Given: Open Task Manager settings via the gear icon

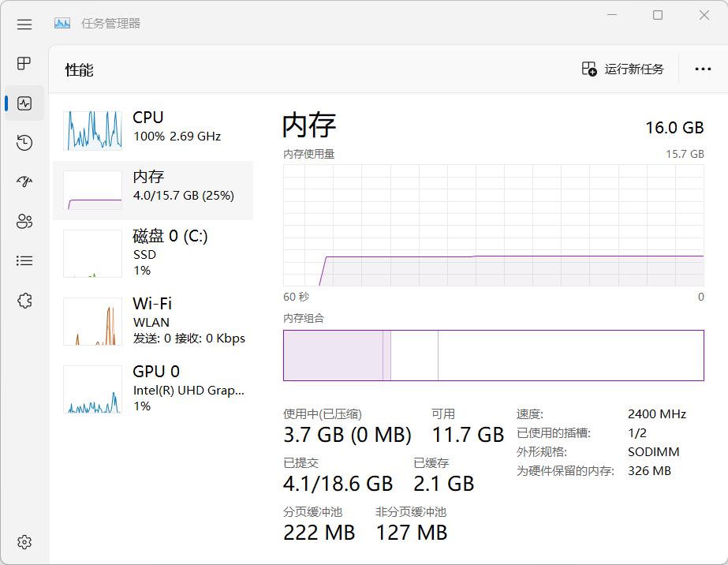Looking at the screenshot, I should pos(24,542).
